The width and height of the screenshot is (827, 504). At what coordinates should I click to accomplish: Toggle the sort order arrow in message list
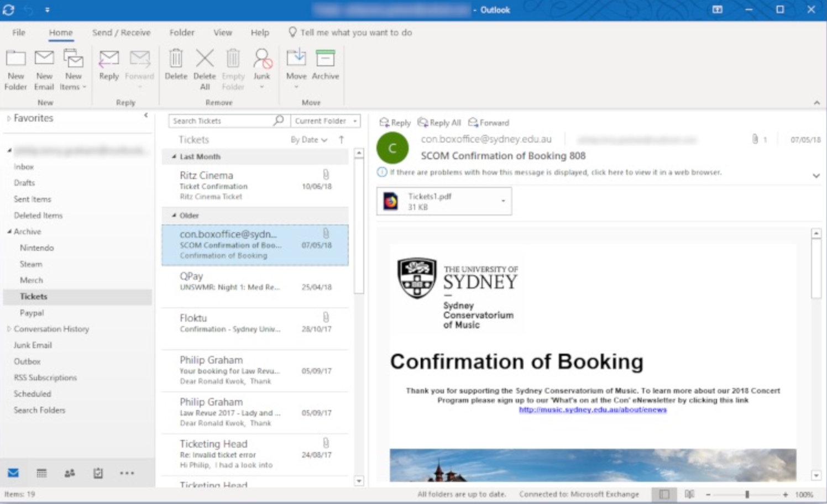pyautogui.click(x=342, y=140)
